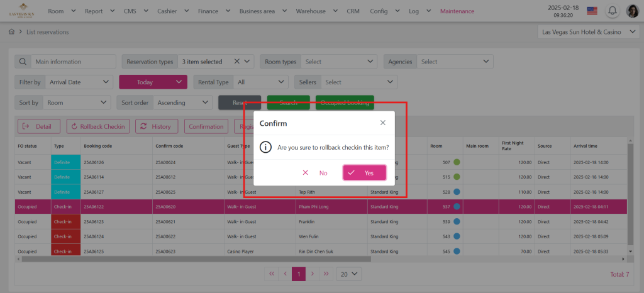
Task: Clear the Reservation types selection
Action: pos(237,62)
